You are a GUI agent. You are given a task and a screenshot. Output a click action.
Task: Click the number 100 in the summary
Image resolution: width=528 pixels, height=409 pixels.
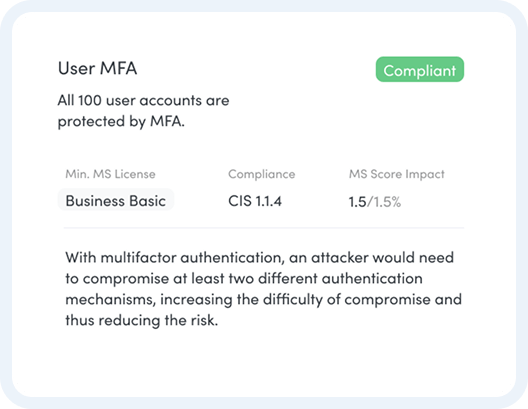click(x=90, y=100)
